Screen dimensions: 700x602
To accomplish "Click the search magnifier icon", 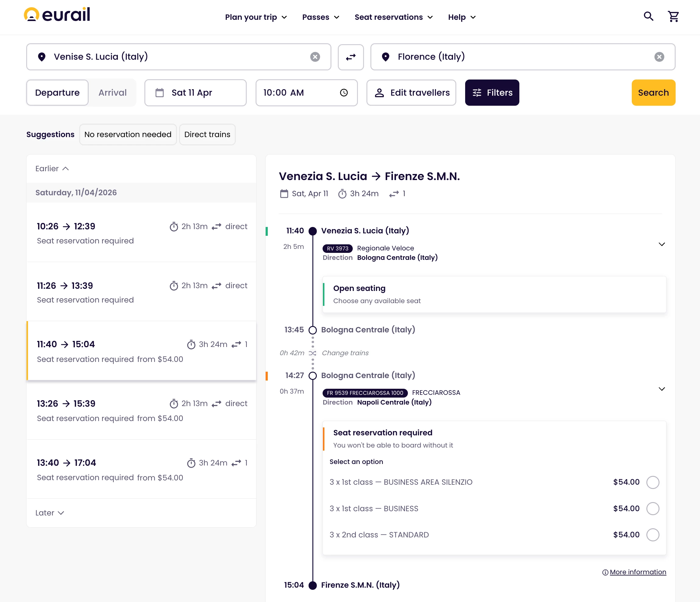I will tap(648, 16).
